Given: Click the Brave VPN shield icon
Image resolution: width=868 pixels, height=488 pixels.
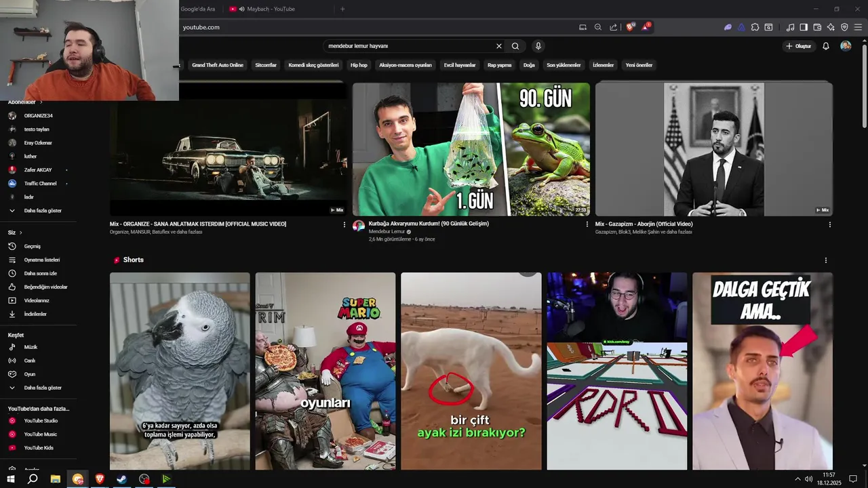Looking at the screenshot, I should pos(844,27).
